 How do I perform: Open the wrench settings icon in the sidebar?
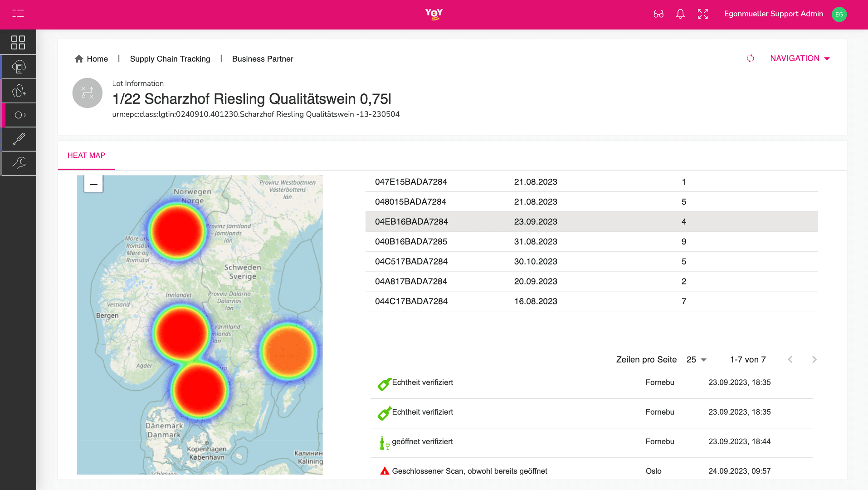coord(19,163)
